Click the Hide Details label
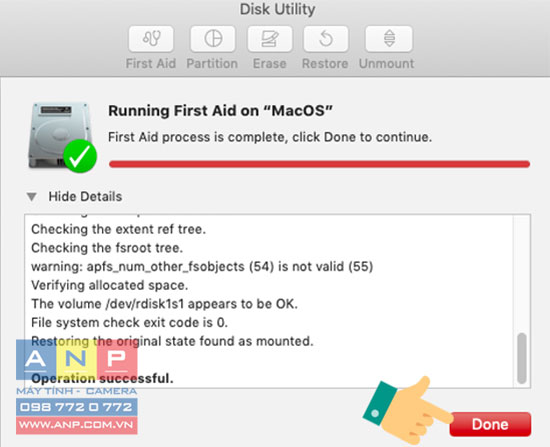This screenshot has height=447, width=550. 85,196
